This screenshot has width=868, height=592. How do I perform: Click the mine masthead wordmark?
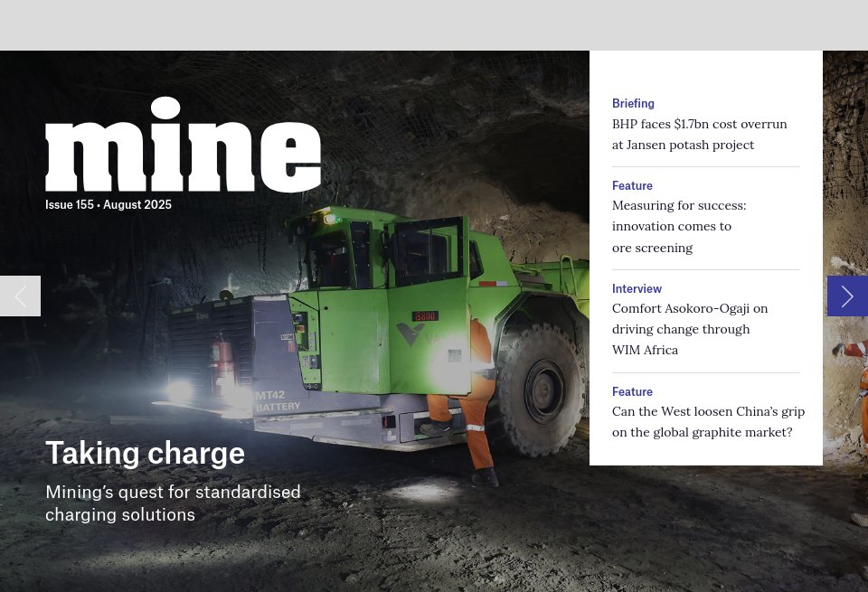(183, 145)
